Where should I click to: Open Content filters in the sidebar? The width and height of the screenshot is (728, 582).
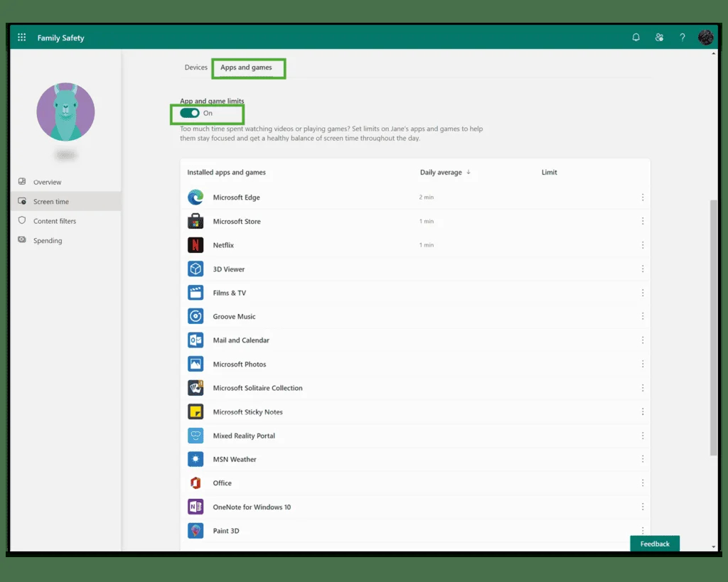point(65,221)
